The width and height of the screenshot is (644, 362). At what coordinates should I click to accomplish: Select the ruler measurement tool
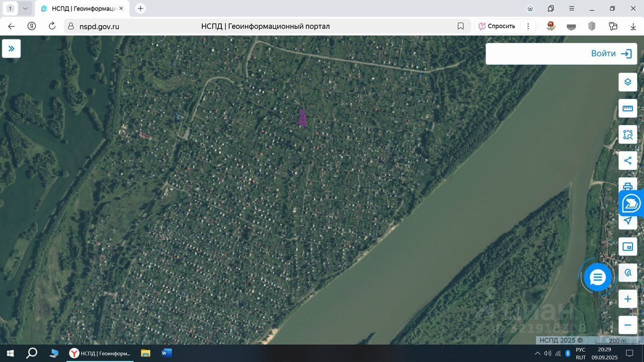click(x=627, y=108)
